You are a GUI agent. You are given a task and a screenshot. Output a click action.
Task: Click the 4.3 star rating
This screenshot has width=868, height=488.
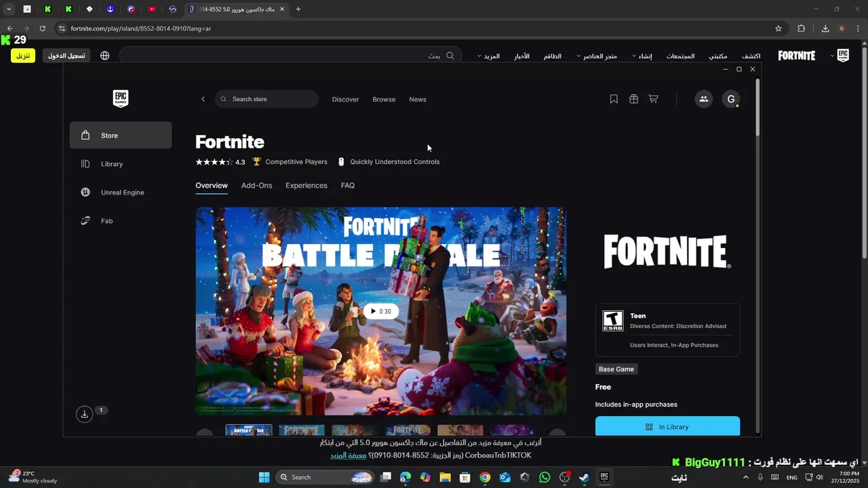pos(220,162)
